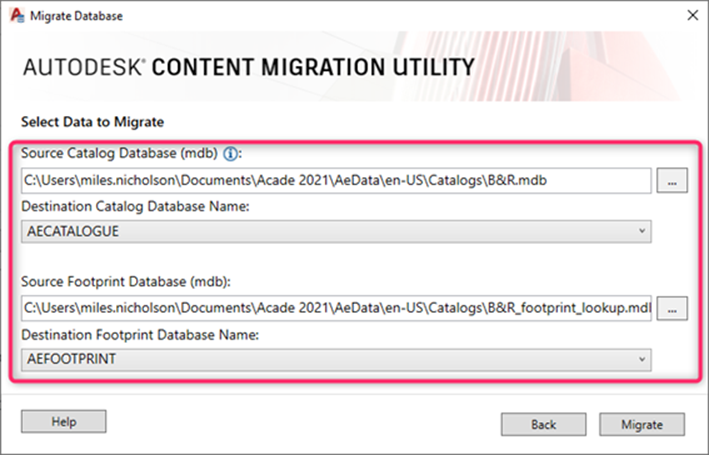Click the Help button
Screen dimensions: 711x458
(63, 422)
